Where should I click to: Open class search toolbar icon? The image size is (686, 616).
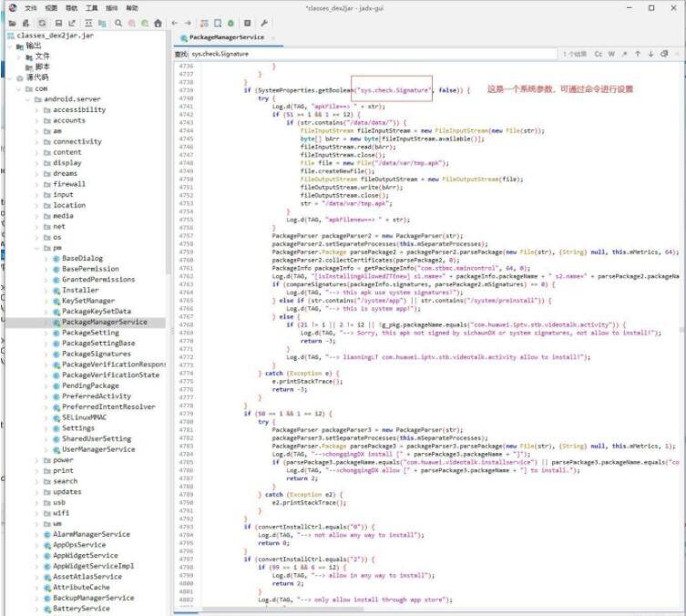click(132, 23)
